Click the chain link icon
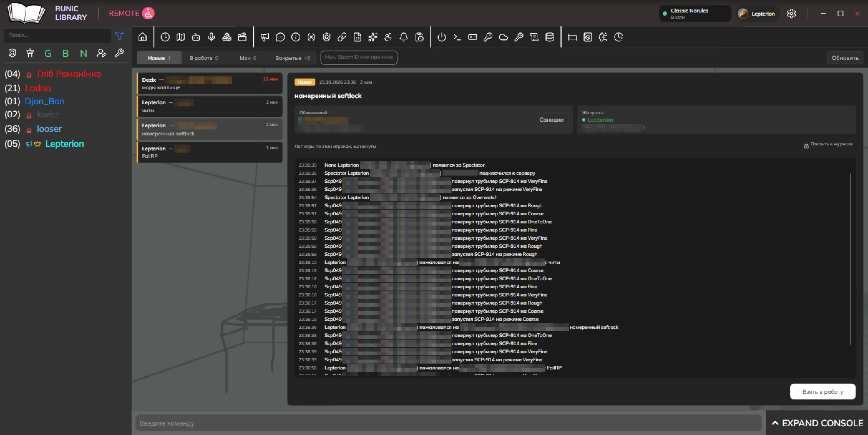The width and height of the screenshot is (868, 435). (342, 37)
